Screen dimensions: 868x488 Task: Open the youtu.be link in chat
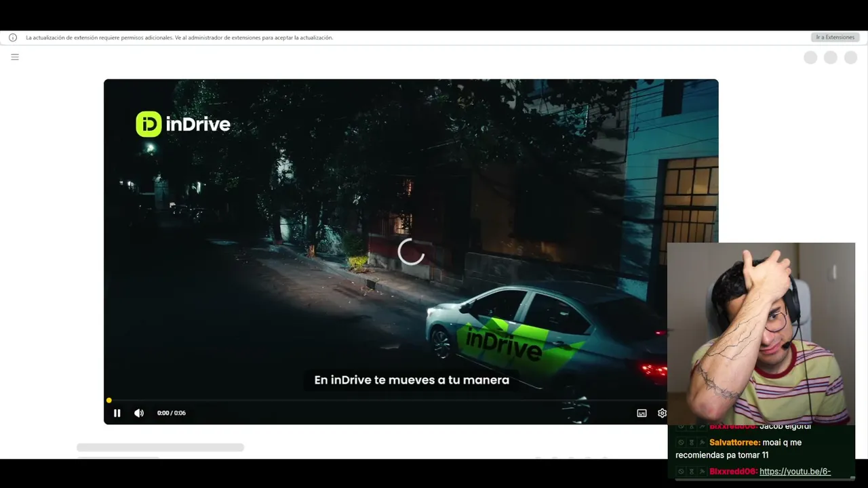(795, 472)
